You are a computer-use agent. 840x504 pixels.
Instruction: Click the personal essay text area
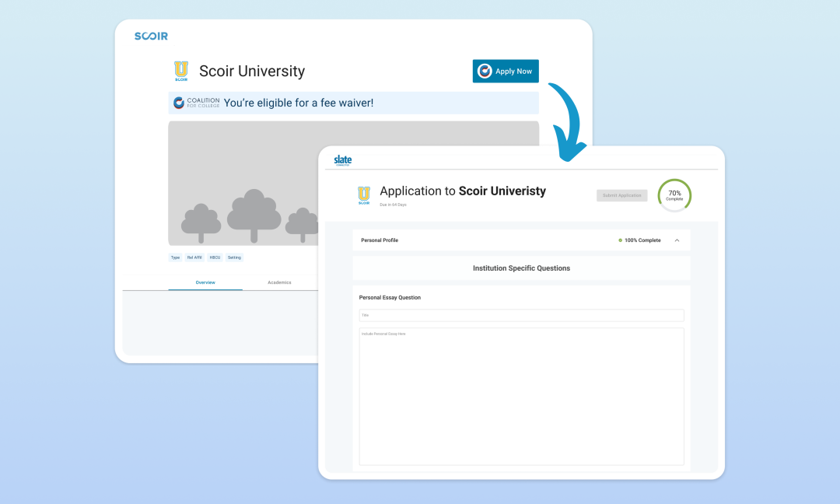tap(521, 397)
